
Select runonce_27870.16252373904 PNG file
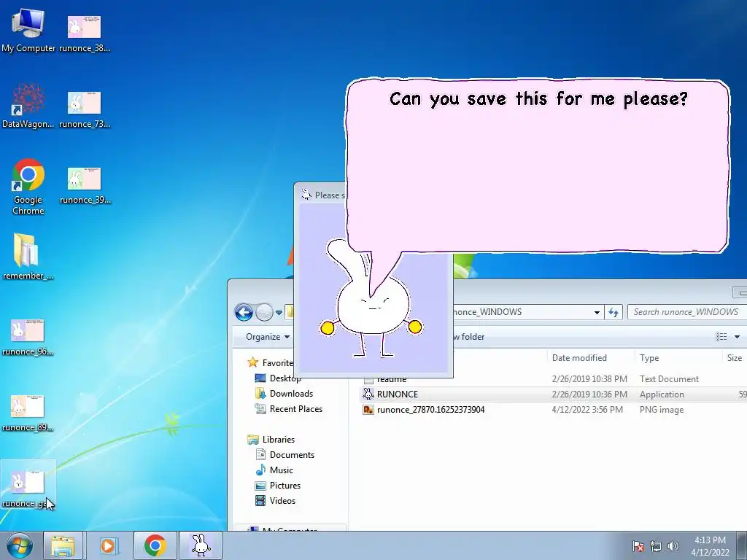[553, 410]
